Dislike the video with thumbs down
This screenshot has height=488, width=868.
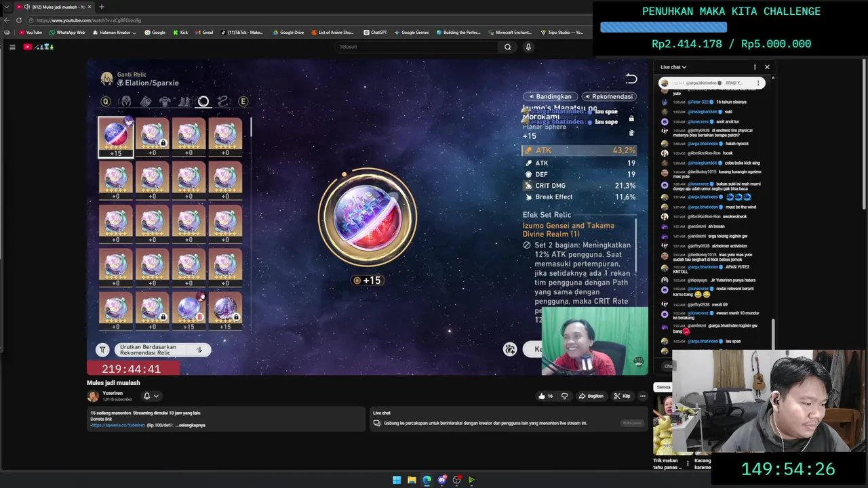(564, 396)
